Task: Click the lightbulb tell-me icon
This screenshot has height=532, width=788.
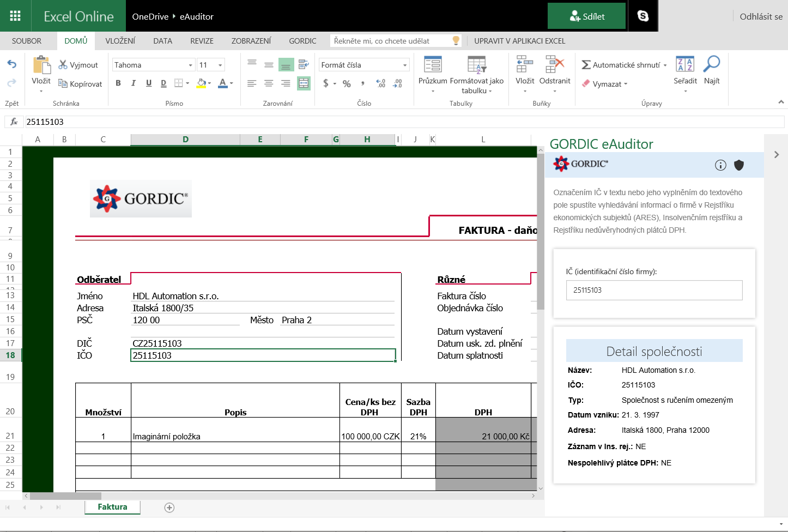Action: pyautogui.click(x=456, y=40)
